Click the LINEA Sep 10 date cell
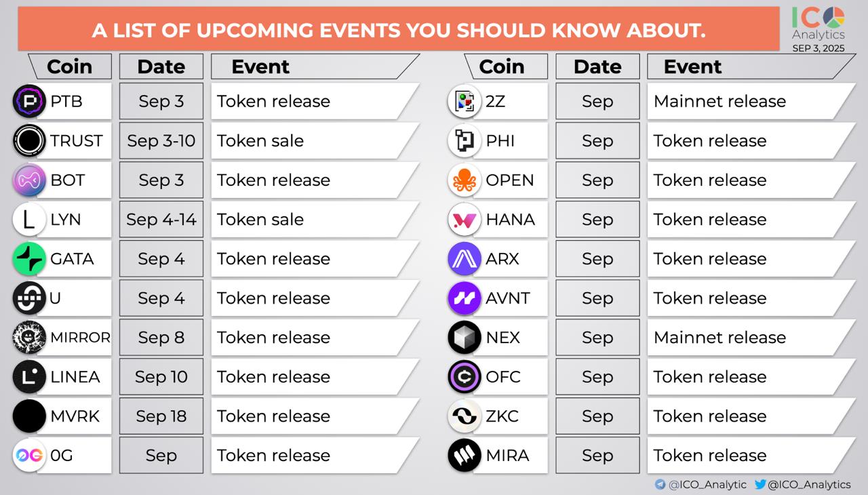Image resolution: width=868 pixels, height=495 pixels. pyautogui.click(x=161, y=377)
